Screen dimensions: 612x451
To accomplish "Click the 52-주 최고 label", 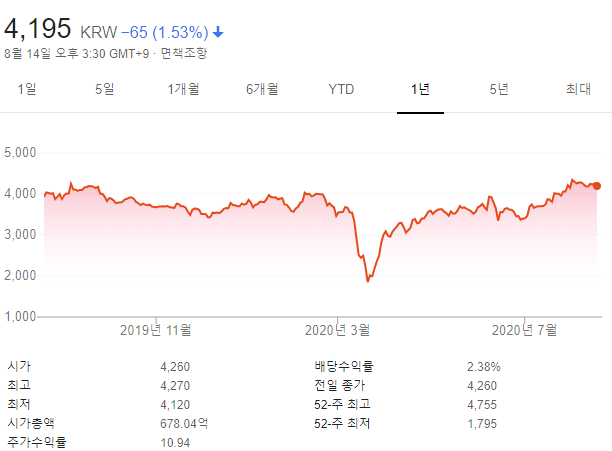I will tap(342, 404).
